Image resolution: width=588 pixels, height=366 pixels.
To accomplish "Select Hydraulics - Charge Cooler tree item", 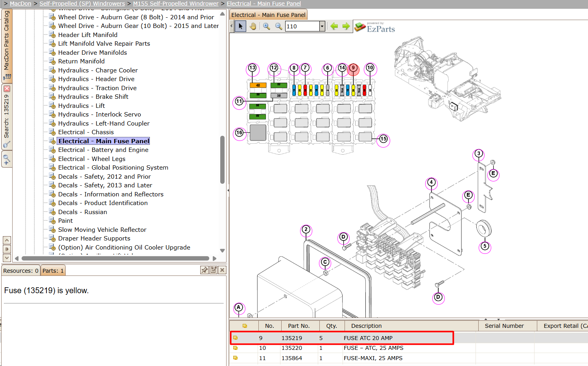I will [x=98, y=70].
